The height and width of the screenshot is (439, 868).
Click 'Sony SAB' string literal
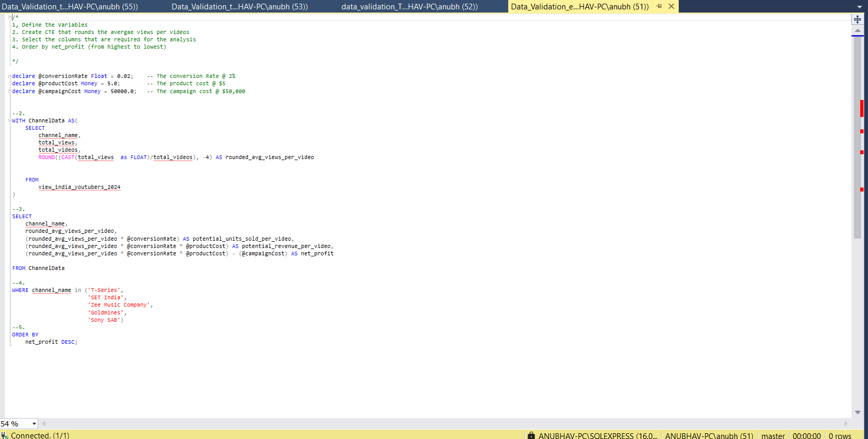104,320
